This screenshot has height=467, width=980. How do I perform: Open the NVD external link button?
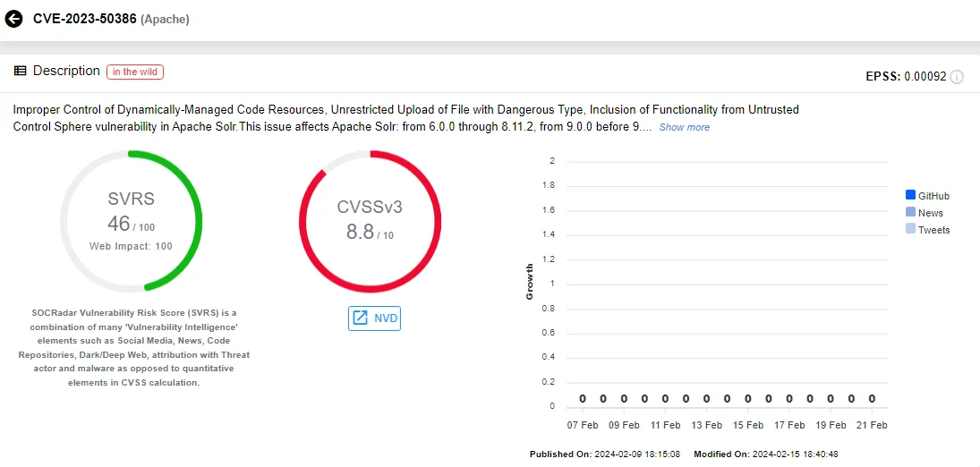pyautogui.click(x=374, y=318)
